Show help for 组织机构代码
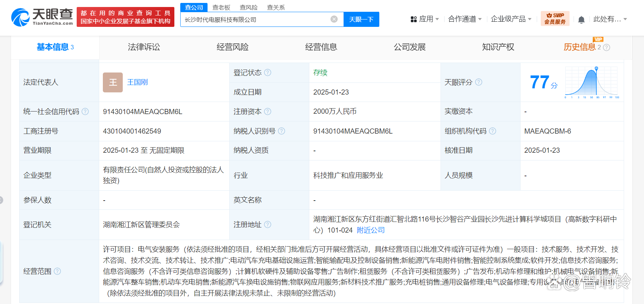Viewport: 644px width, 304px height. (492, 131)
